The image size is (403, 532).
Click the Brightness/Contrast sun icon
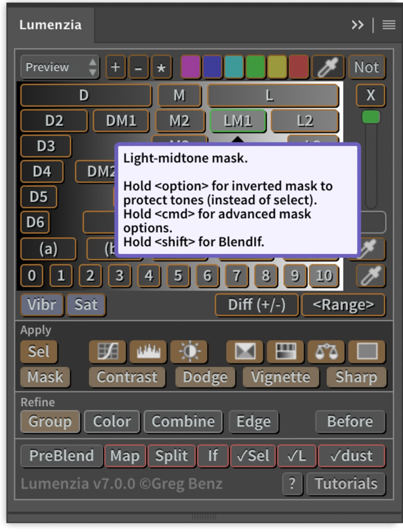click(x=189, y=352)
